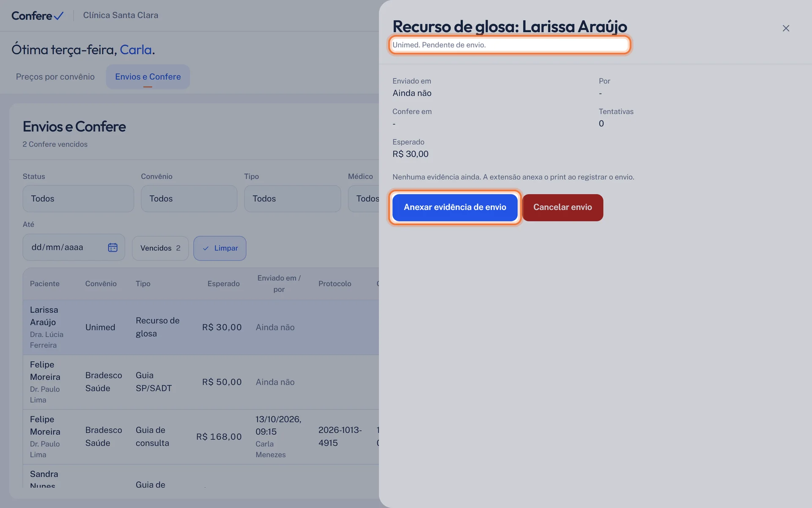This screenshot has width=812, height=508.
Task: Open the calendar picker icon in Até field
Action: 112,247
